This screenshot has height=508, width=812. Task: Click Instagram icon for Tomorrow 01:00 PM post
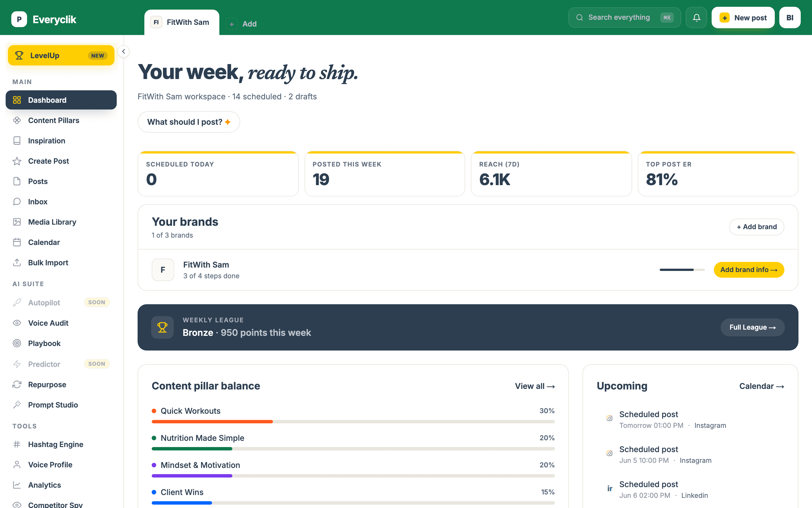coord(609,418)
